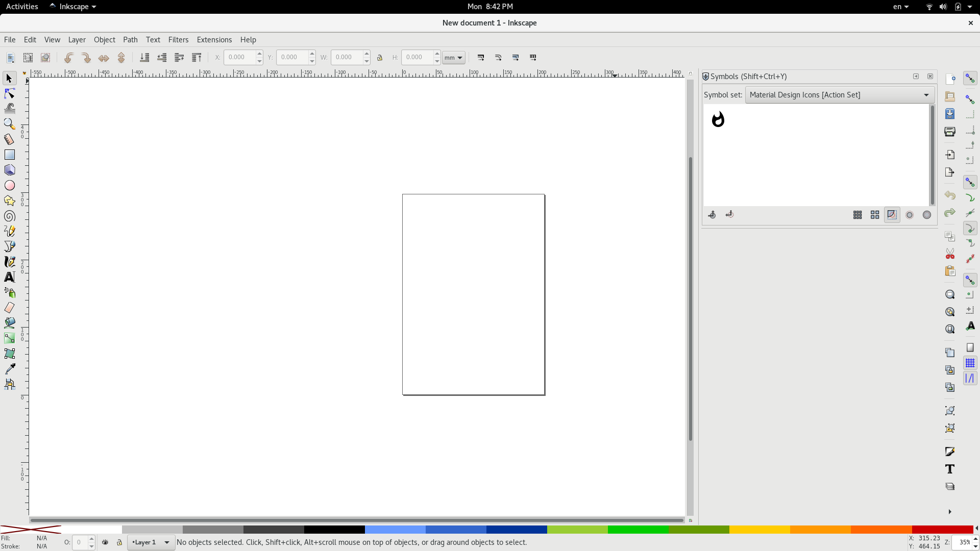Raise selection to top with the toolbar button
Image resolution: width=980 pixels, height=551 pixels.
(x=197, y=58)
